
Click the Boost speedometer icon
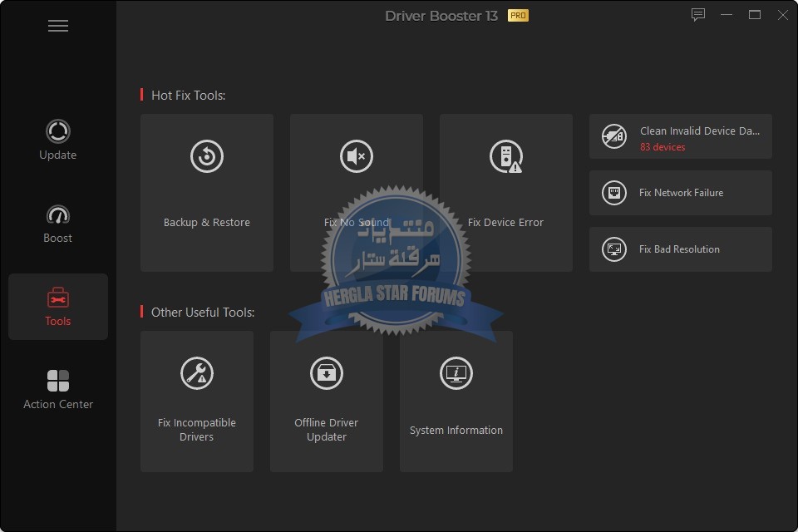point(58,214)
